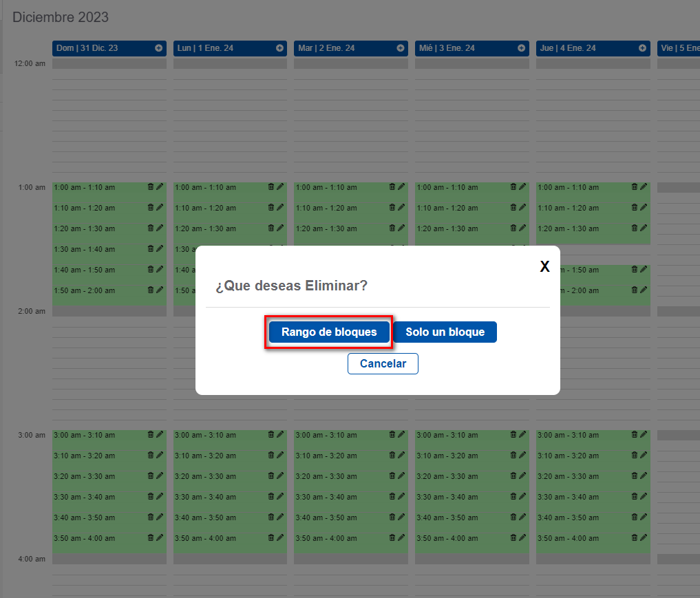The height and width of the screenshot is (598, 700).
Task: Edit the 3:00 am - 3:10 am Wednesday block
Action: (x=522, y=434)
